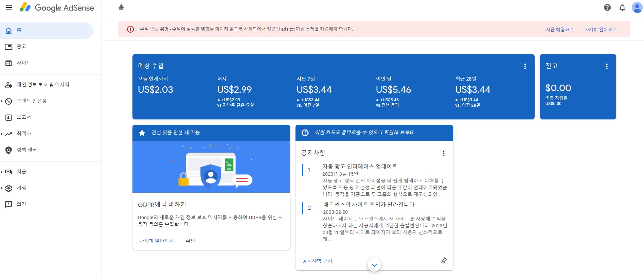Click the 공지사항 보기 link
644x277 pixels.
[317, 261]
